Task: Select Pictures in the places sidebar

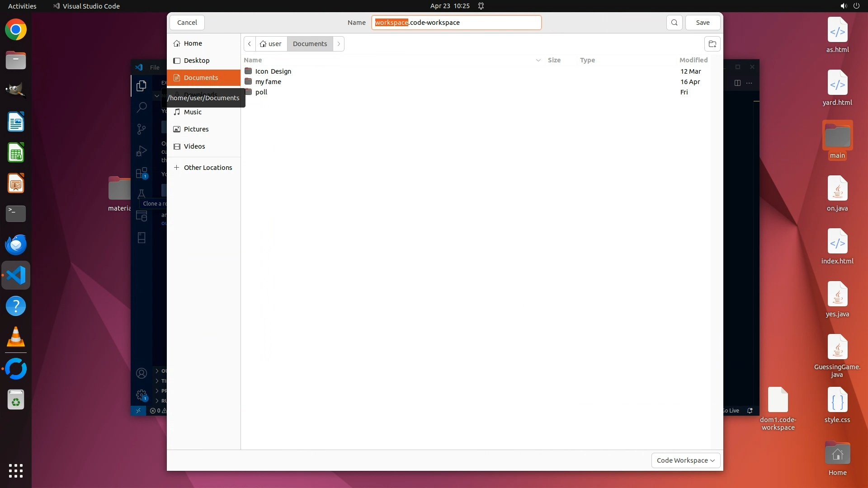Action: pyautogui.click(x=196, y=129)
